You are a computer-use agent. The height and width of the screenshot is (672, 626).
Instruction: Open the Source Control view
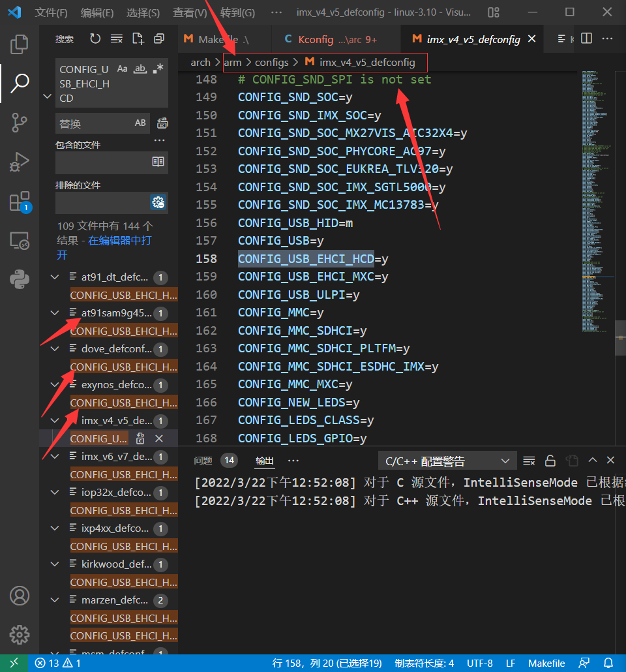pyautogui.click(x=20, y=123)
